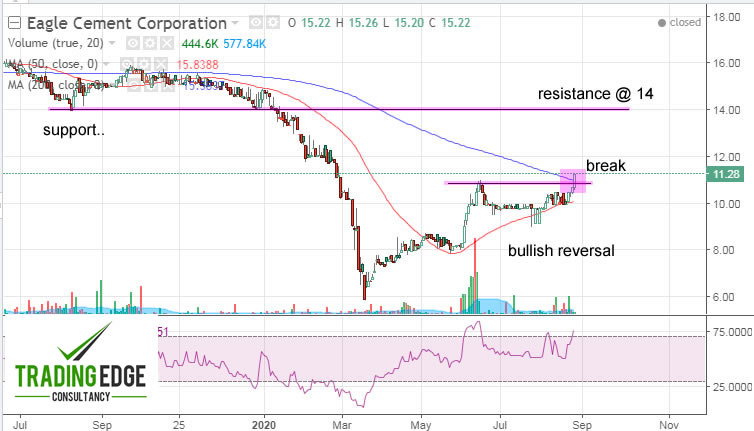The image size is (754, 431).
Task: Expand the Volume indicator dropdown arrow
Action: click(x=112, y=43)
